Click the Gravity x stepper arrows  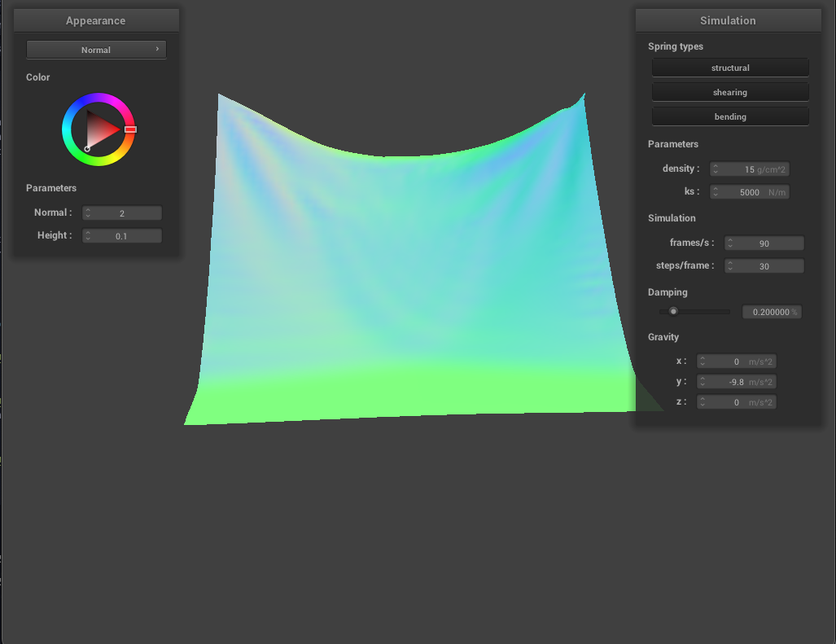[x=703, y=361]
